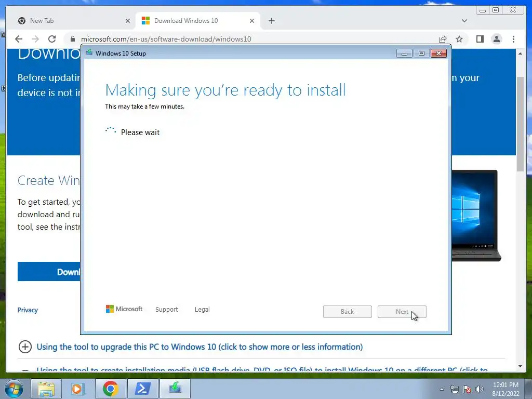
Task: Click the Back button in setup
Action: [x=348, y=312]
